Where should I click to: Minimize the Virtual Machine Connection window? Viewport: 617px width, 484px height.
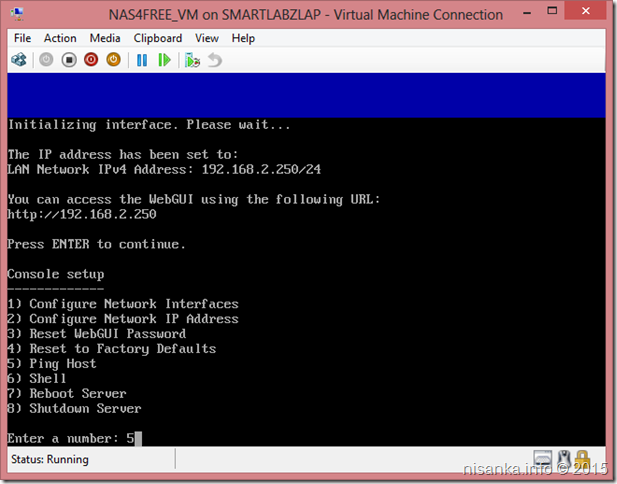527,13
